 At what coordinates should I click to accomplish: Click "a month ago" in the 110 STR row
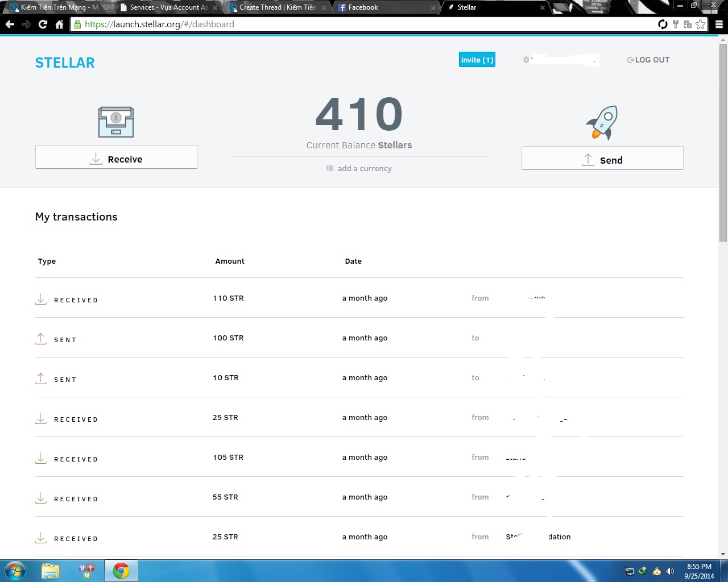(365, 298)
